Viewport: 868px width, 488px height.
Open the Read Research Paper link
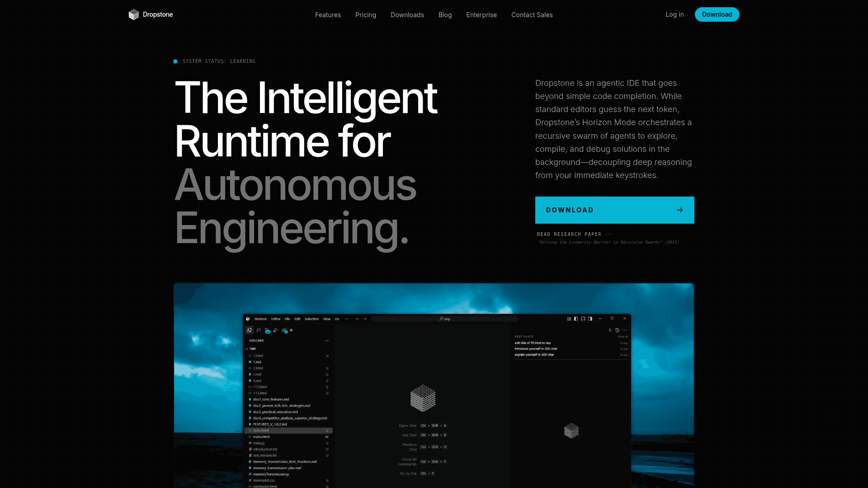coord(569,234)
